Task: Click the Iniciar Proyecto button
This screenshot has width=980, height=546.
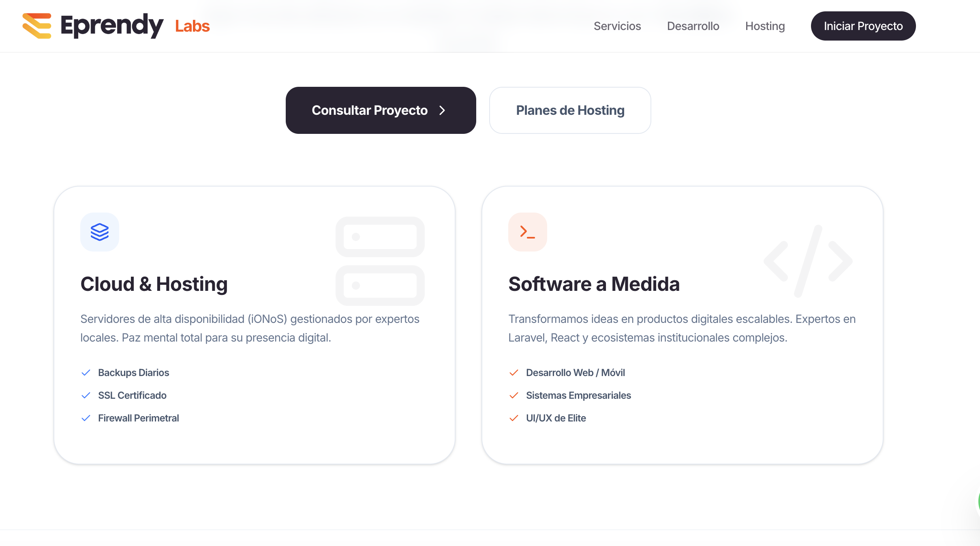Action: 863,26
